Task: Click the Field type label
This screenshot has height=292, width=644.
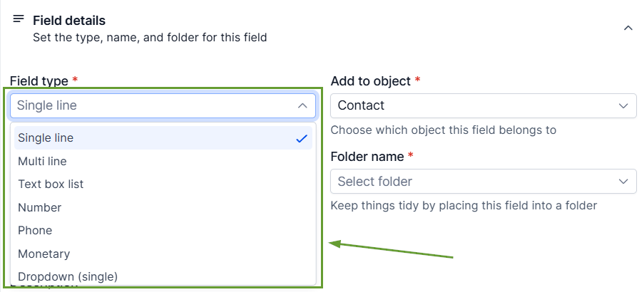Action: [x=39, y=81]
